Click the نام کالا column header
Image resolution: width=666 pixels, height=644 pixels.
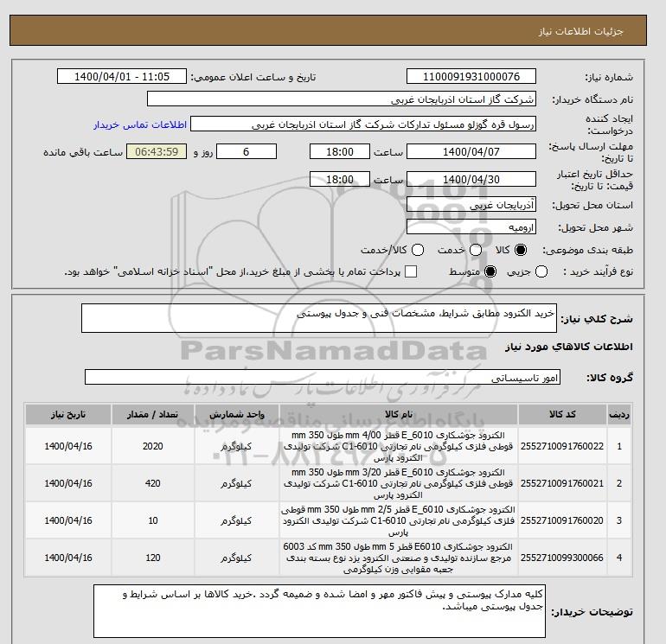pyautogui.click(x=399, y=414)
